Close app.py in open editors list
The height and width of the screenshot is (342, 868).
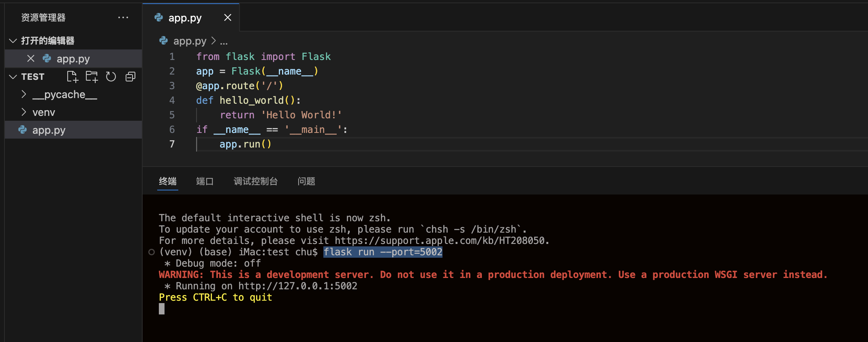(x=31, y=59)
